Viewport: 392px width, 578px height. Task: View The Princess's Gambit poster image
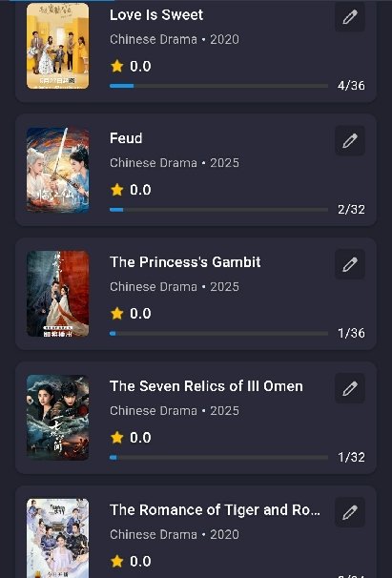point(57,294)
